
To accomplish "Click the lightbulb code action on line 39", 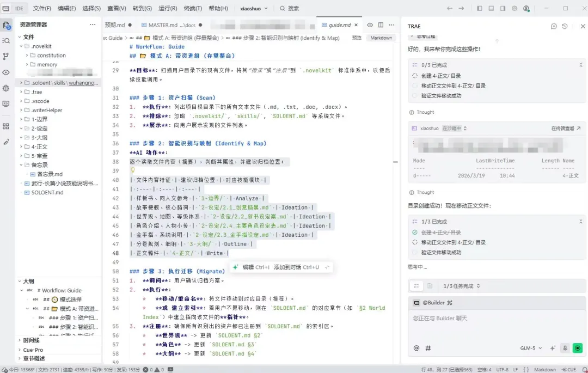I will tap(132, 170).
